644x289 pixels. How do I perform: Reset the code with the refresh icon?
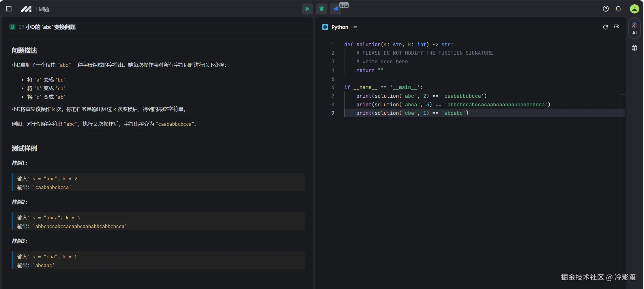click(606, 27)
